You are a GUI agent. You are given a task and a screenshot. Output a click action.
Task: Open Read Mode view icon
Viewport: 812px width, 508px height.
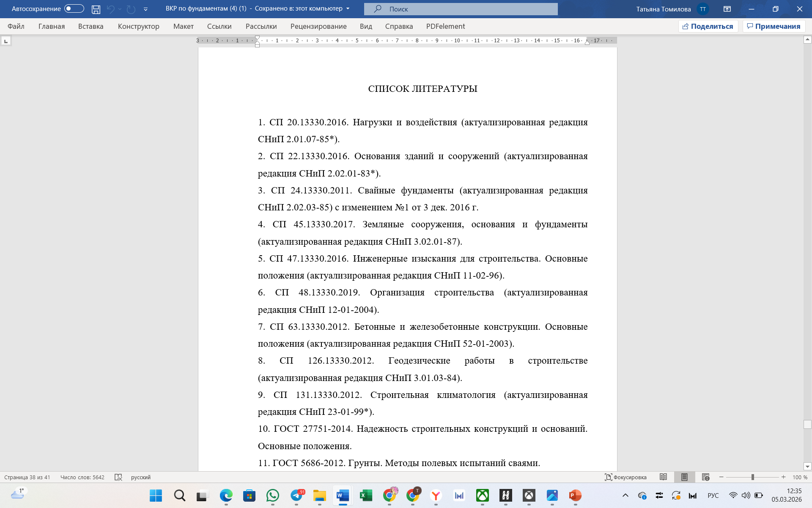coord(663,477)
